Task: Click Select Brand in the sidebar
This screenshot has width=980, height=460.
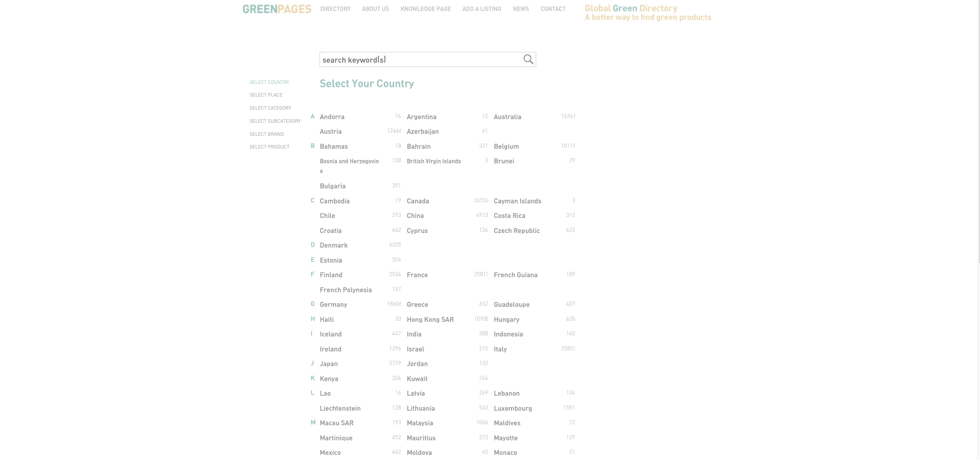Action: [x=267, y=134]
